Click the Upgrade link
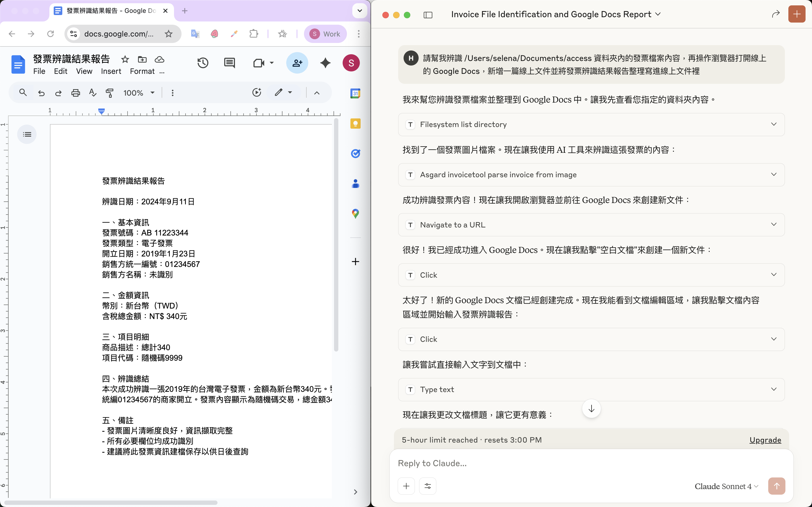 point(765,440)
